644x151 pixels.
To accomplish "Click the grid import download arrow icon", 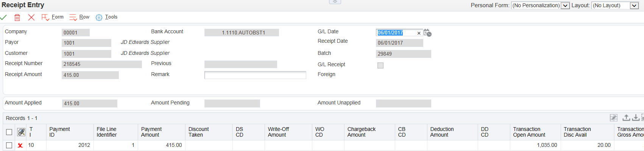I will [x=636, y=118].
